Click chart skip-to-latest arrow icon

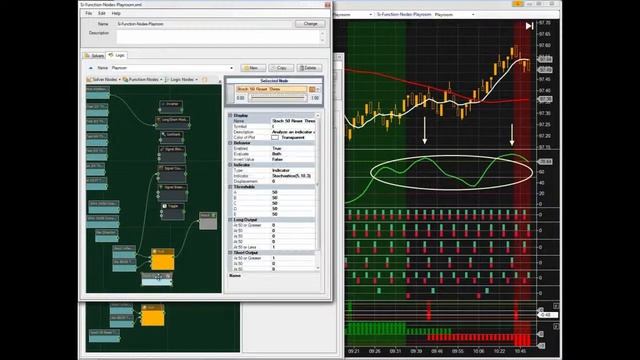[x=529, y=26]
